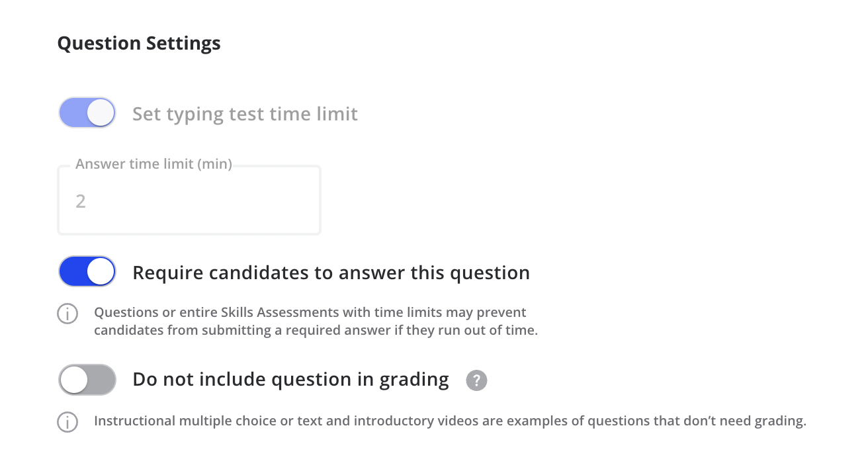Screen dimensions: 868x475
Task: Click the instructional multiple choice note text
Action: [x=450, y=421]
